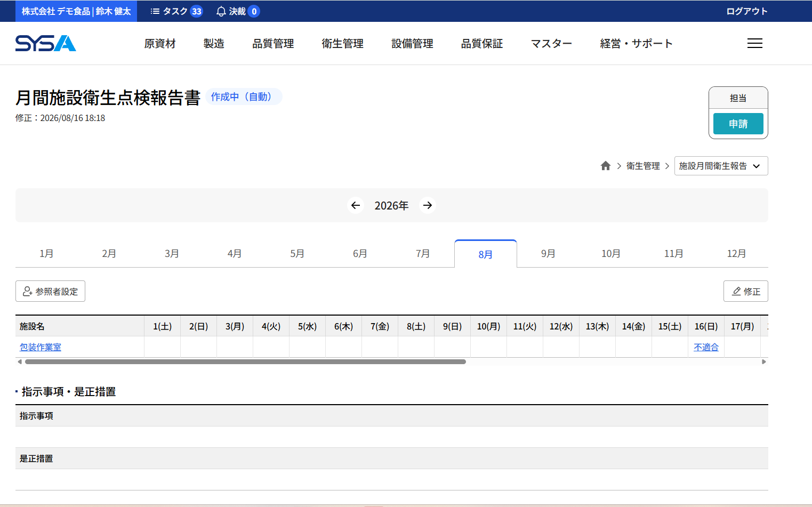The width and height of the screenshot is (812, 507).
Task: Select the 7月 tab
Action: 423,254
